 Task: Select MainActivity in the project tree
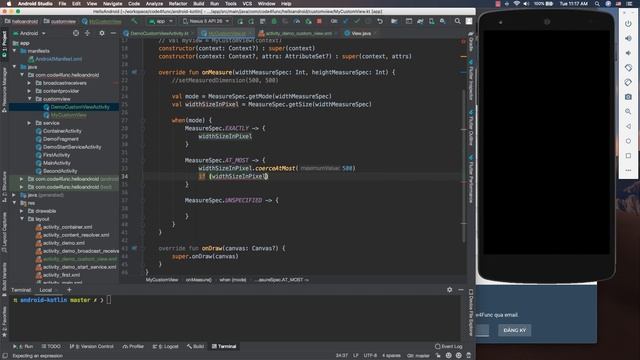pyautogui.click(x=57, y=163)
